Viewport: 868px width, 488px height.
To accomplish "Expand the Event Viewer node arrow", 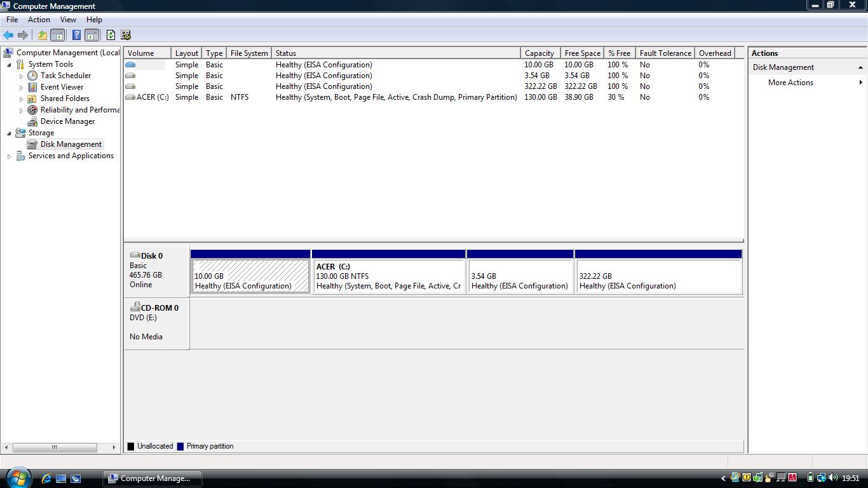I will click(x=21, y=88).
